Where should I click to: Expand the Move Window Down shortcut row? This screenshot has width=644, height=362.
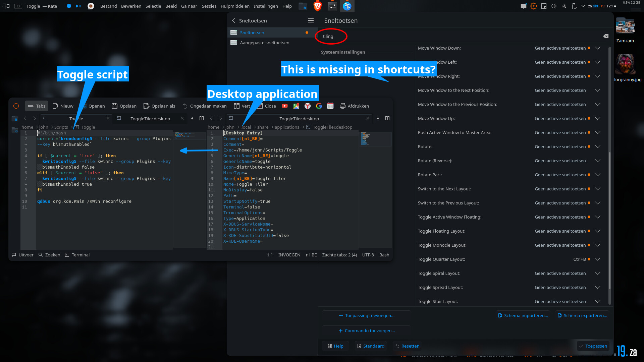[598, 48]
